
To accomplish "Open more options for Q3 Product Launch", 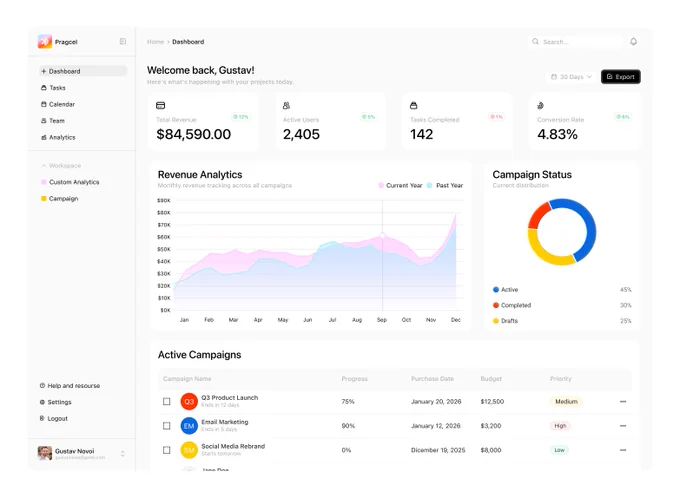I will 623,402.
